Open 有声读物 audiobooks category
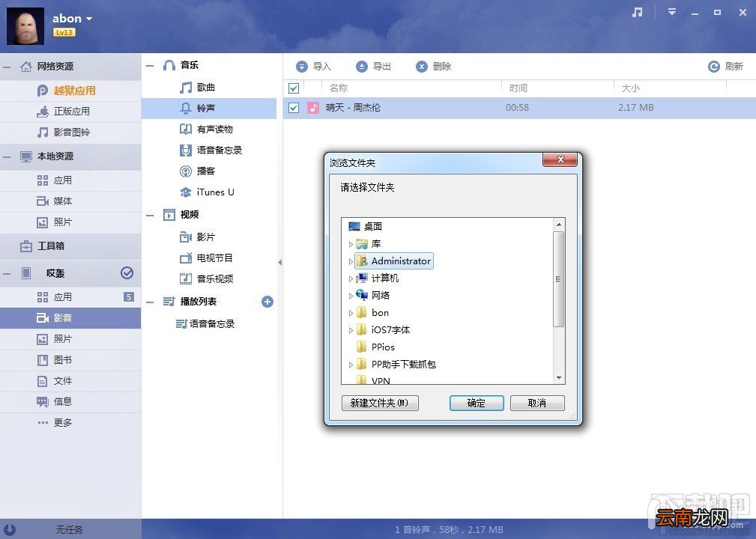This screenshot has width=756, height=539. tap(209, 129)
